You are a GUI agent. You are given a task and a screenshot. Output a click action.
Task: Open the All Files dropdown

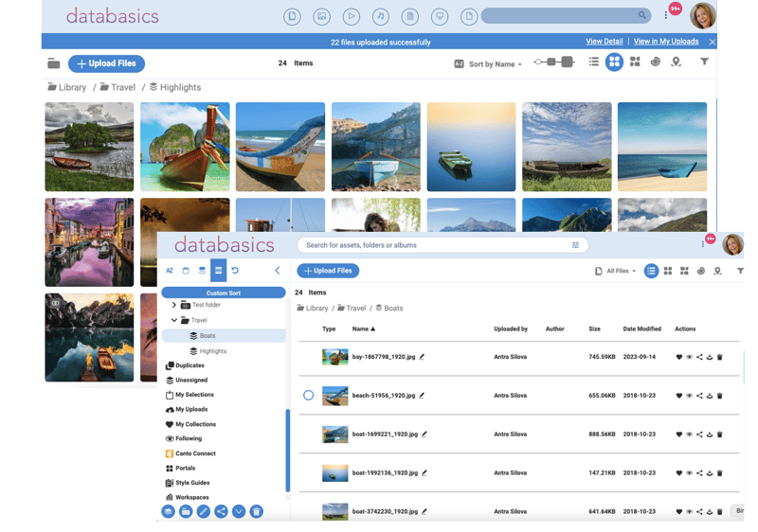point(616,271)
